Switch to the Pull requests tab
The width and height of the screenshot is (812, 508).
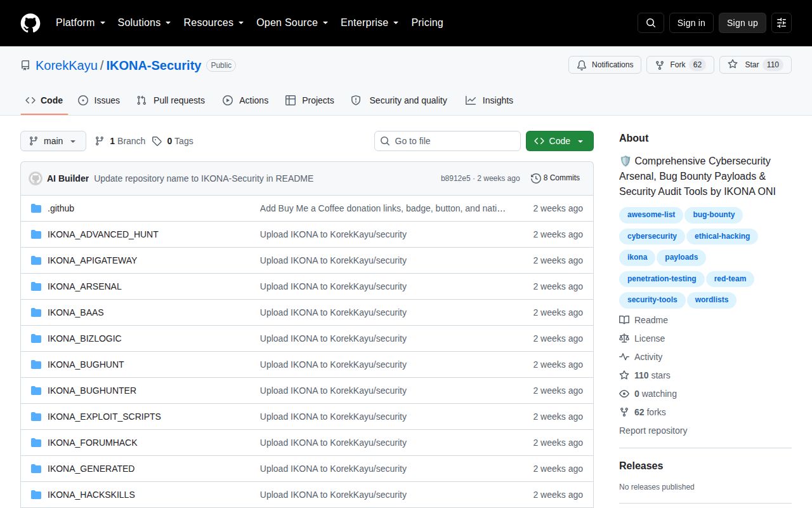coord(171,100)
